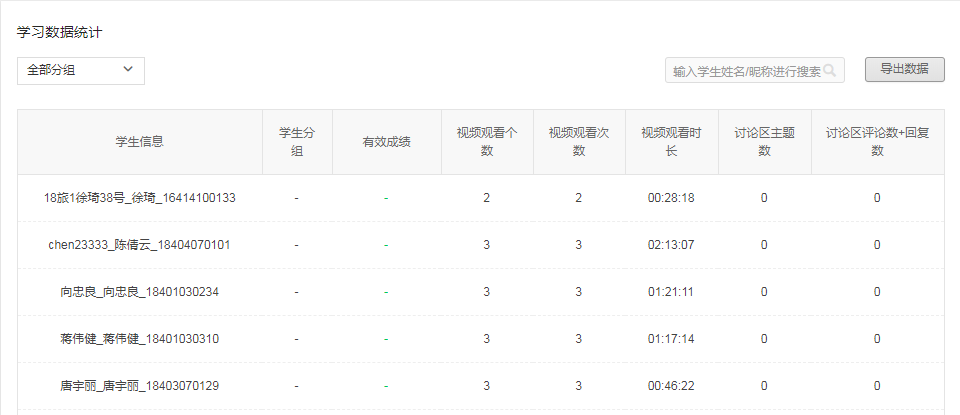960x415 pixels.
Task: Click 陈倩云's discussion topic count 0
Action: click(x=764, y=245)
